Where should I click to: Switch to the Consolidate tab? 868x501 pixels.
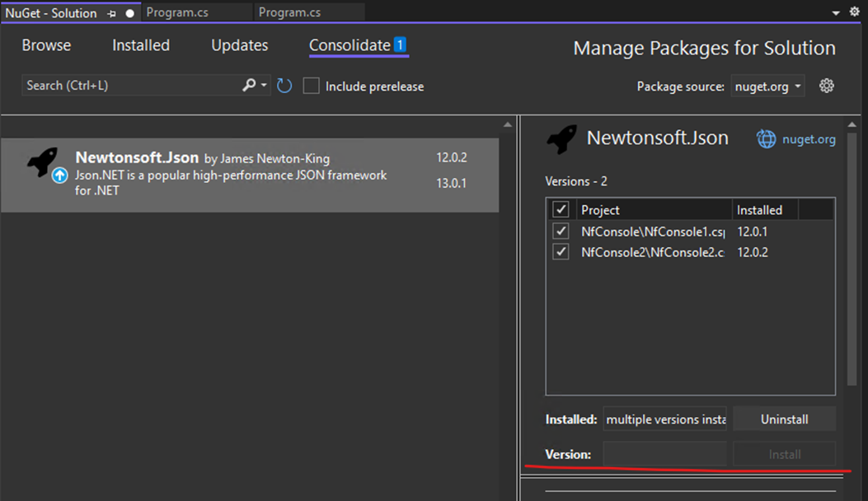click(350, 45)
